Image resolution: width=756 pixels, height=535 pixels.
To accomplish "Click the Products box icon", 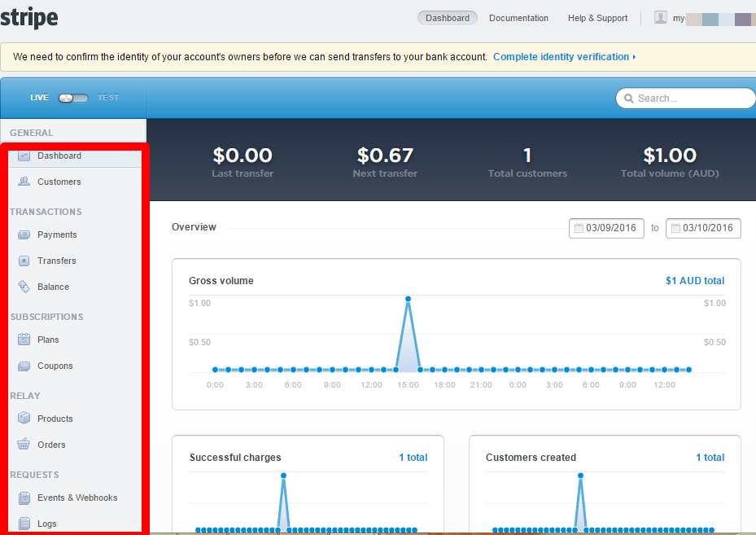I will point(24,418).
